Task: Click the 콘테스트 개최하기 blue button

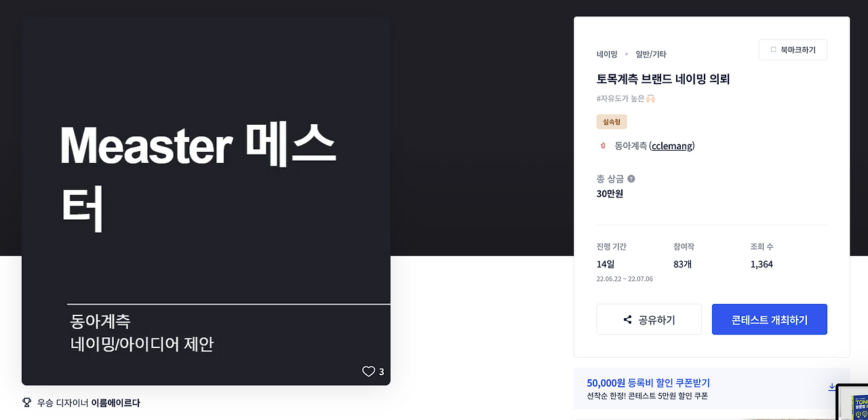Action: [769, 319]
